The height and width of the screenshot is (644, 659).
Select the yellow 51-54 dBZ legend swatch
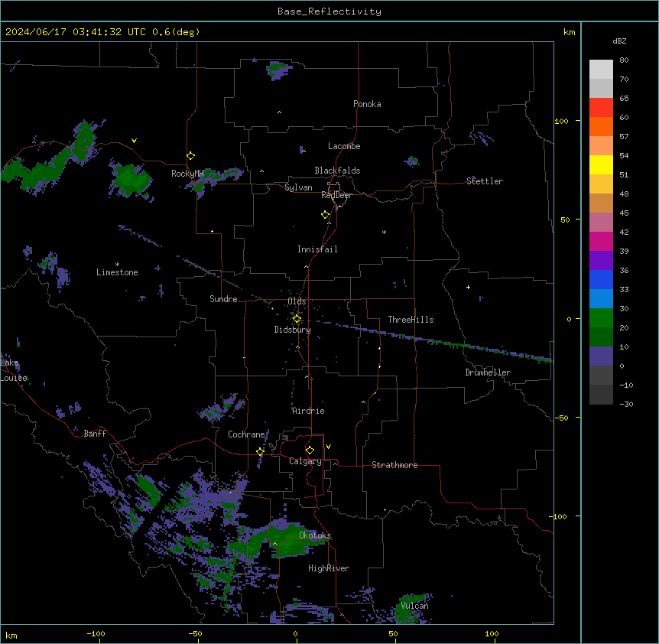click(x=601, y=164)
